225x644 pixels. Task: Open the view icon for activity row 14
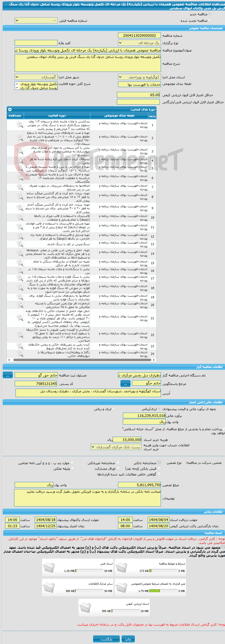point(19,254)
